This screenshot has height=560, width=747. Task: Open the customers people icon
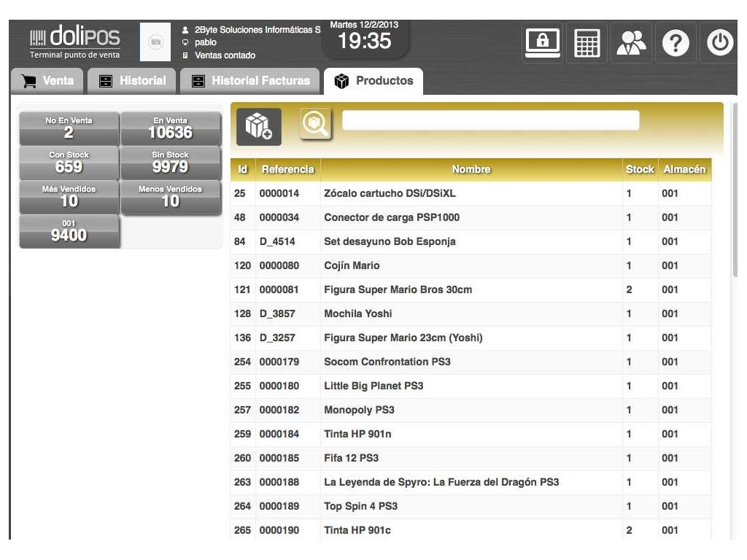pos(631,43)
